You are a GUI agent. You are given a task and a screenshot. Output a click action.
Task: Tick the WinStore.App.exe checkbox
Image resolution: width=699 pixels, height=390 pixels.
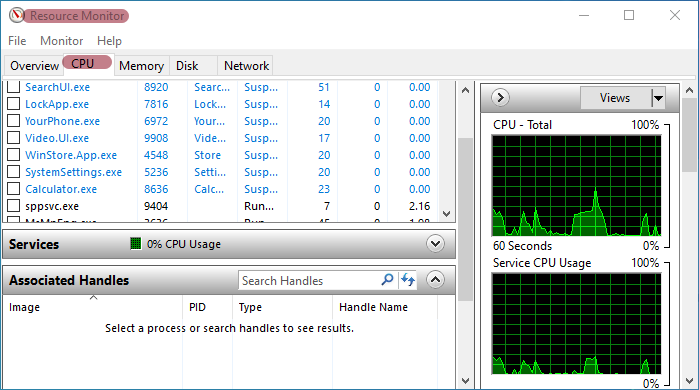(13, 155)
